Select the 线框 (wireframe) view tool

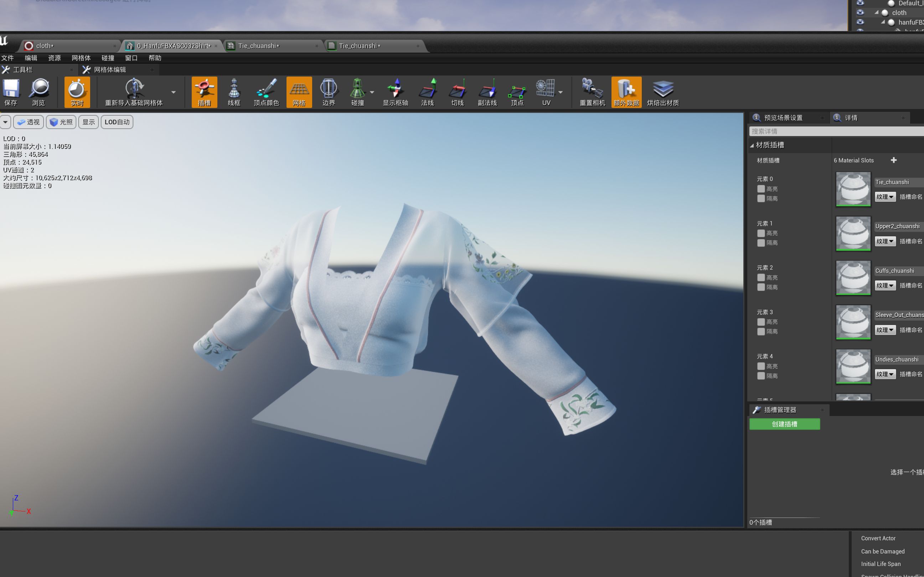pos(234,92)
